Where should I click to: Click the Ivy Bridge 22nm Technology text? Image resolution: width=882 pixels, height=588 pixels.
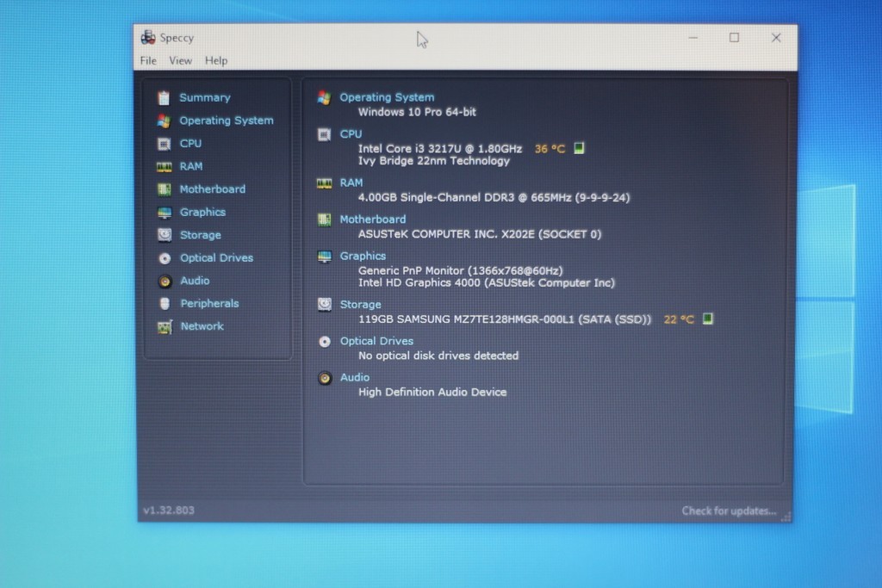pos(434,161)
